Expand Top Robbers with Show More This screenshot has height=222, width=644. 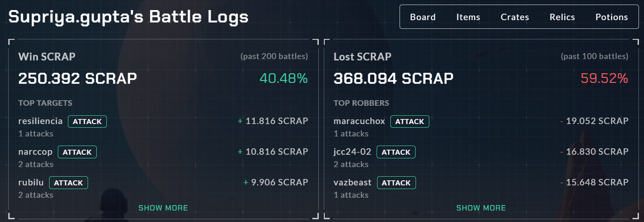point(481,208)
